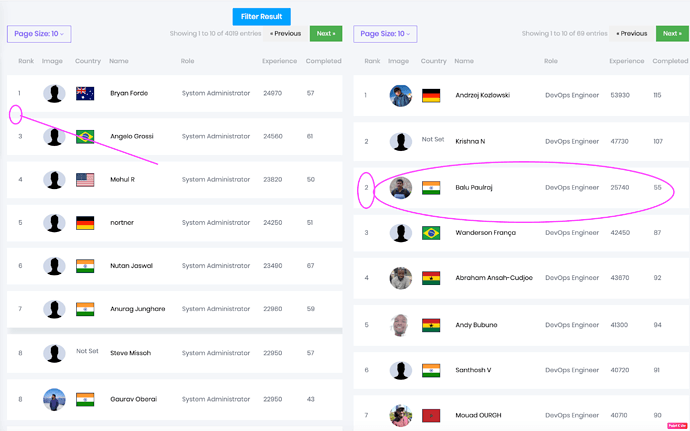Click Bryan Fordo's Australia flag icon
The width and height of the screenshot is (690, 431).
point(85,94)
